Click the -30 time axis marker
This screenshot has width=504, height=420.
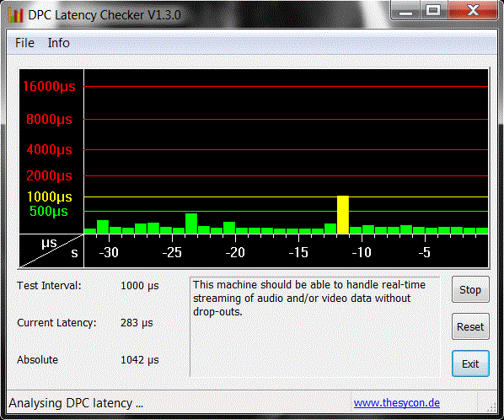pyautogui.click(x=109, y=252)
